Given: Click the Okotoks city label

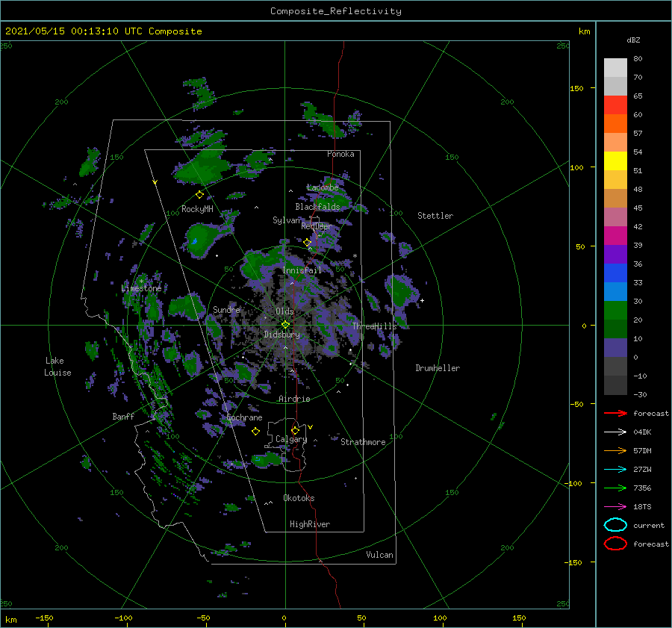Looking at the screenshot, I should pyautogui.click(x=299, y=498).
